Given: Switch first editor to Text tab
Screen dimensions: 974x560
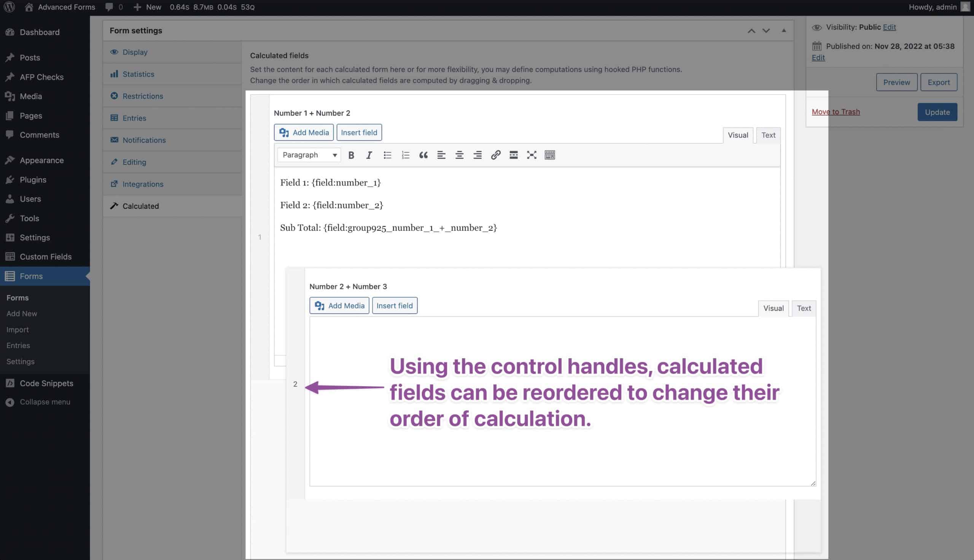Looking at the screenshot, I should (768, 135).
